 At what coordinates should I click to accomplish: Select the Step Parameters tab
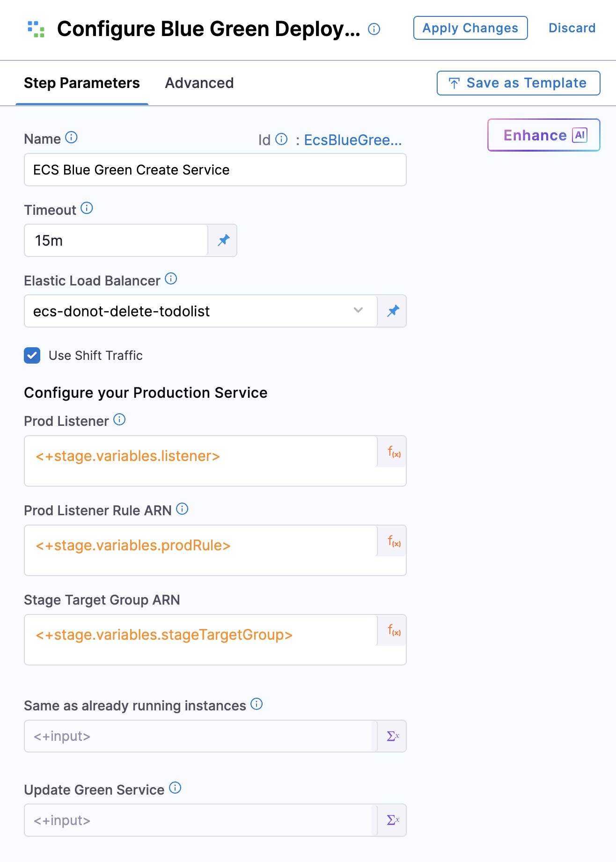coord(82,83)
